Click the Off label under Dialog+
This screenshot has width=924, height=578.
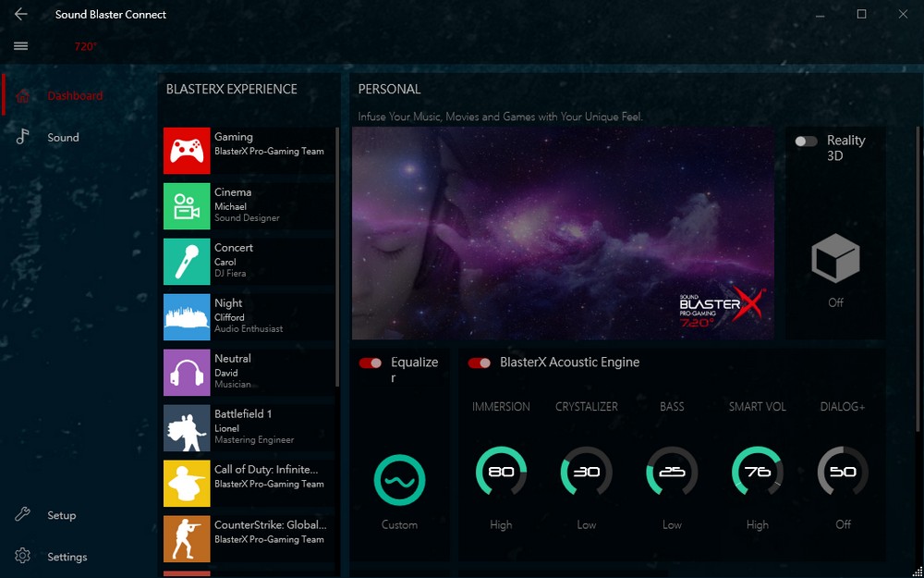[843, 524]
